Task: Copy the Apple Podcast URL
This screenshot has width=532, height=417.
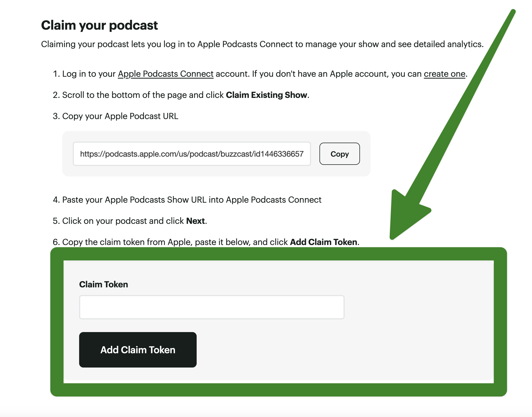Action: click(340, 154)
